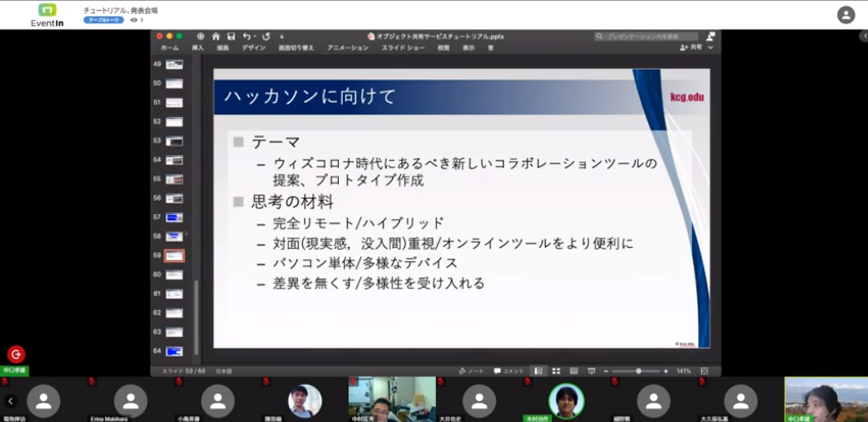Click the redo arrow icon
Viewport: 868px width, 422px height.
(266, 36)
